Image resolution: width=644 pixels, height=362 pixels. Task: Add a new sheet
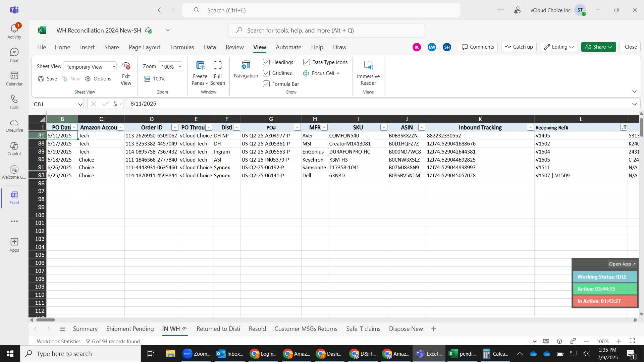[434, 329]
